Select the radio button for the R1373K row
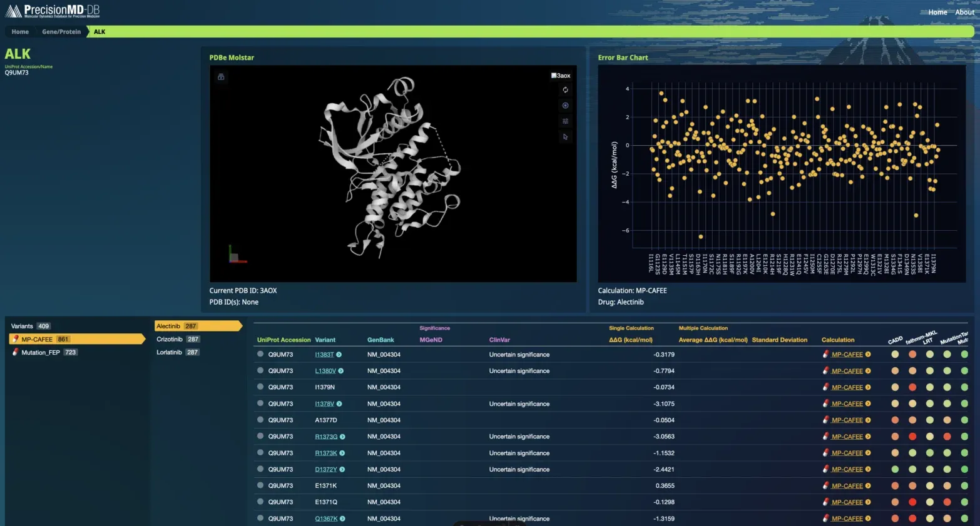This screenshot has width=980, height=526. [260, 452]
